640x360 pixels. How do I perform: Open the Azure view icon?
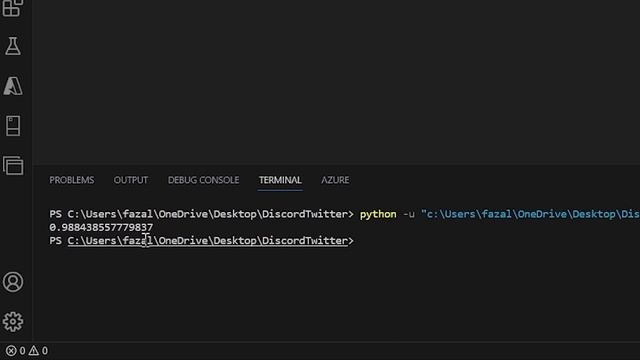click(x=13, y=86)
